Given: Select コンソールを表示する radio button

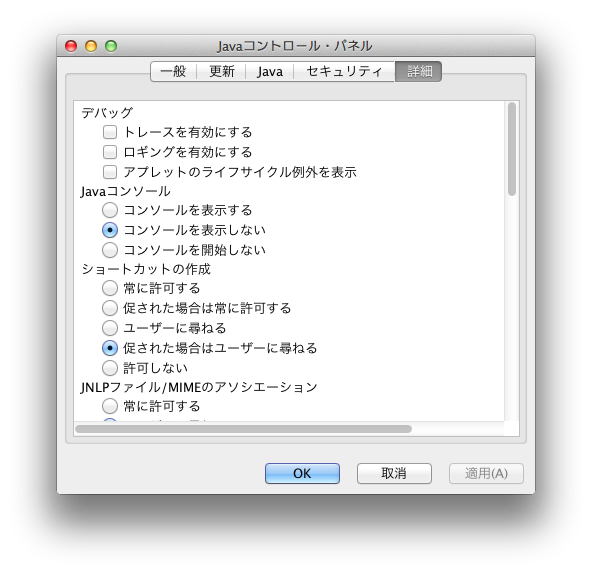Looking at the screenshot, I should point(110,210).
